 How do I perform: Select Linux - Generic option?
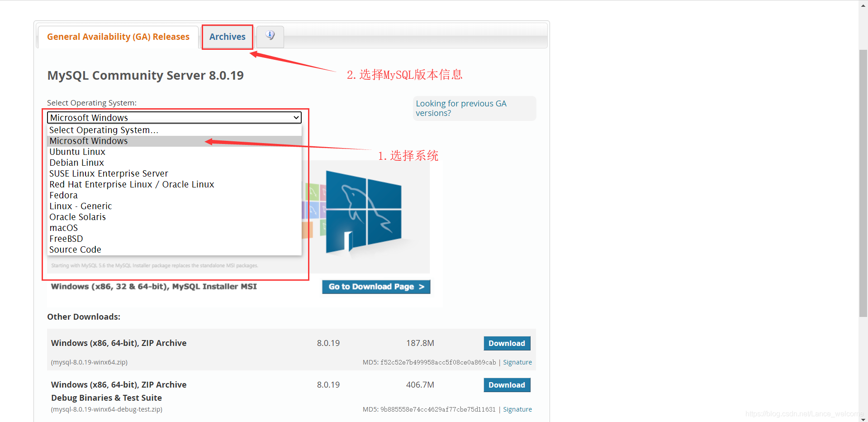point(174,206)
